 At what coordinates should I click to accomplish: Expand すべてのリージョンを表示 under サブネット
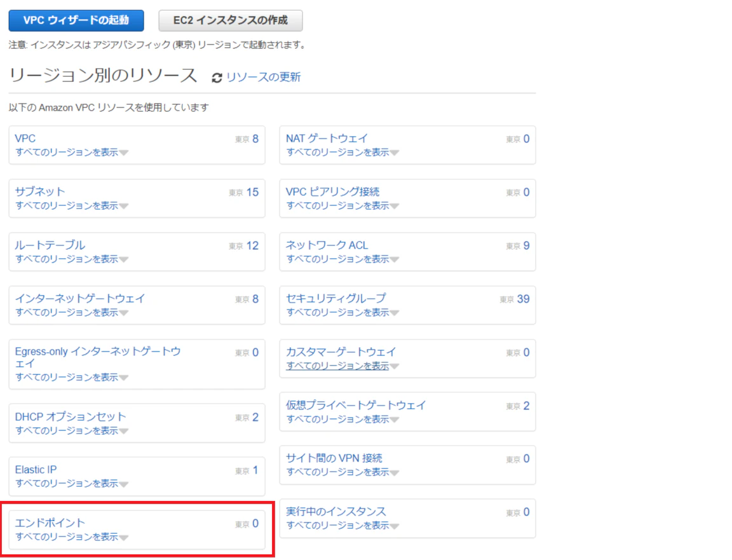click(x=71, y=205)
